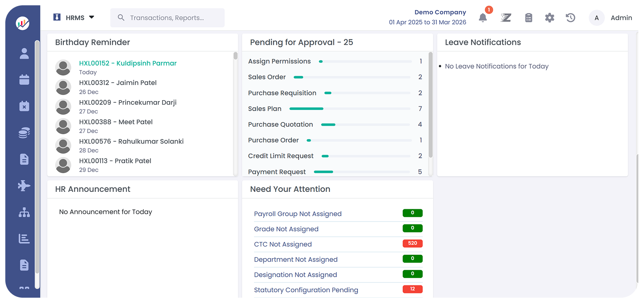Select HXL00152 Kuldipsinh Parmar birthday entry
The width and height of the screenshot is (644, 303).
pyautogui.click(x=128, y=63)
